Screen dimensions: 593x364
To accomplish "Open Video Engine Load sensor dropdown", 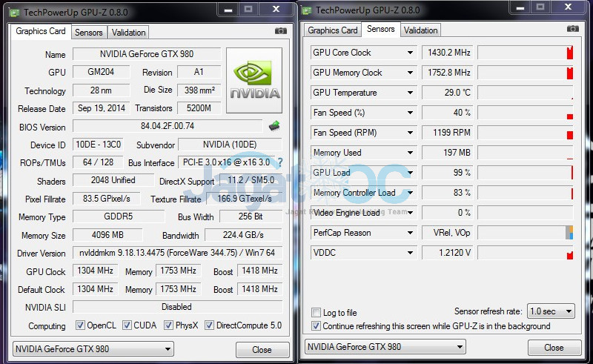I will tap(410, 213).
